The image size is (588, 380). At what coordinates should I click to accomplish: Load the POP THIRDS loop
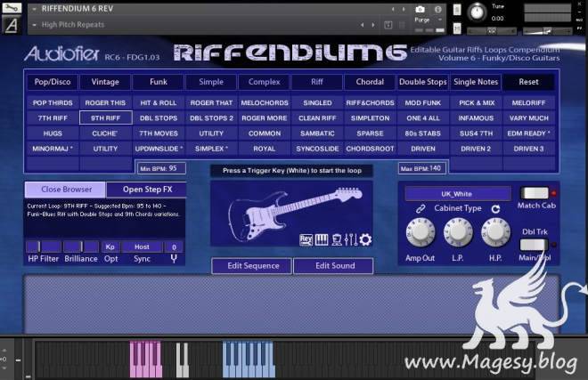pos(53,103)
